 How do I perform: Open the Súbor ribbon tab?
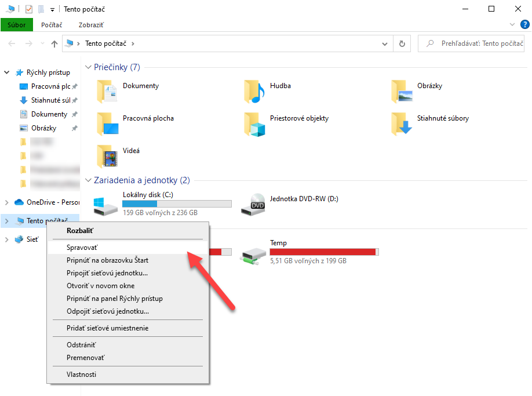click(x=17, y=25)
